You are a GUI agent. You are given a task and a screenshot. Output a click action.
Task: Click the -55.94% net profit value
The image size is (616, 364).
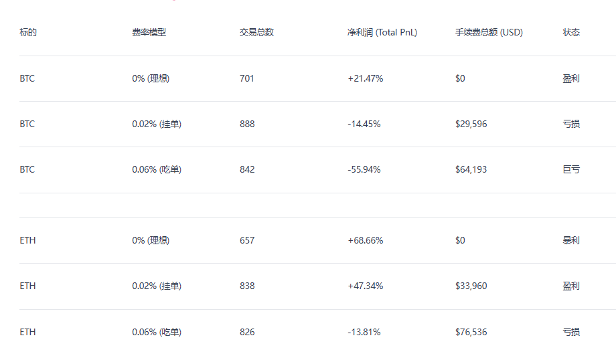click(364, 169)
